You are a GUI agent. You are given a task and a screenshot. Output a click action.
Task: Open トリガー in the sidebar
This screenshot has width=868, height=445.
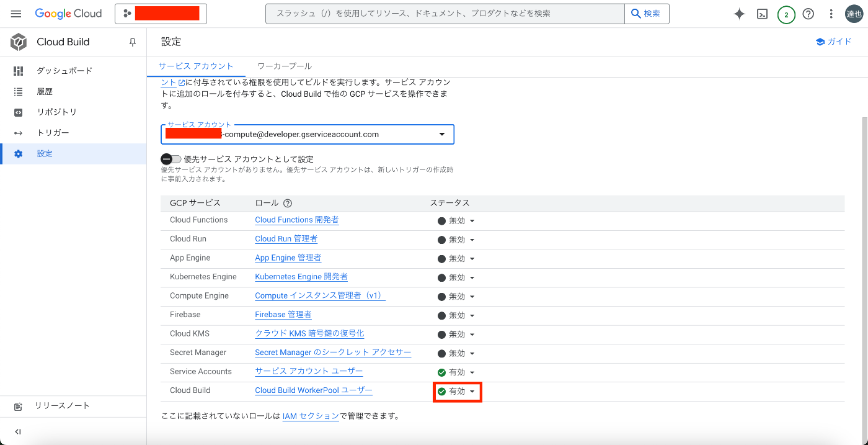click(x=73, y=133)
